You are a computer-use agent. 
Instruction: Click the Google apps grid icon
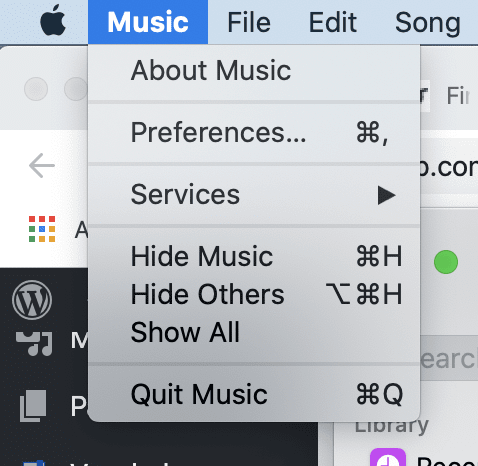pyautogui.click(x=42, y=229)
